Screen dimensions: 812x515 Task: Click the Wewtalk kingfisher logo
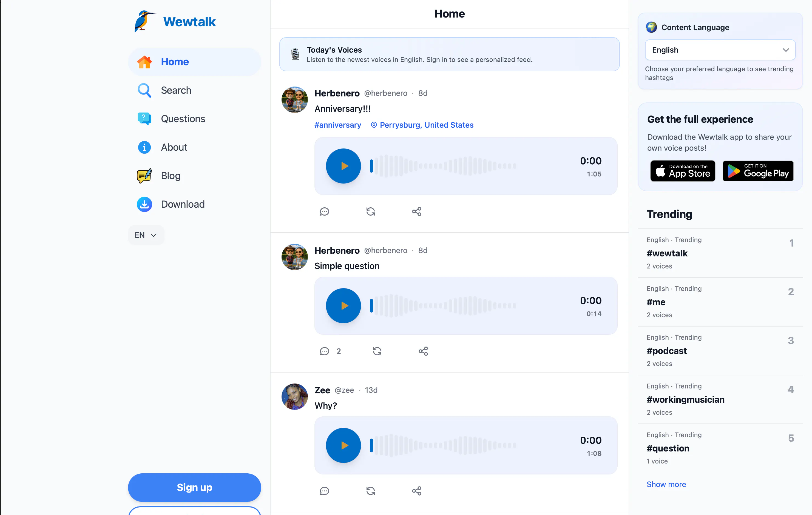click(145, 21)
